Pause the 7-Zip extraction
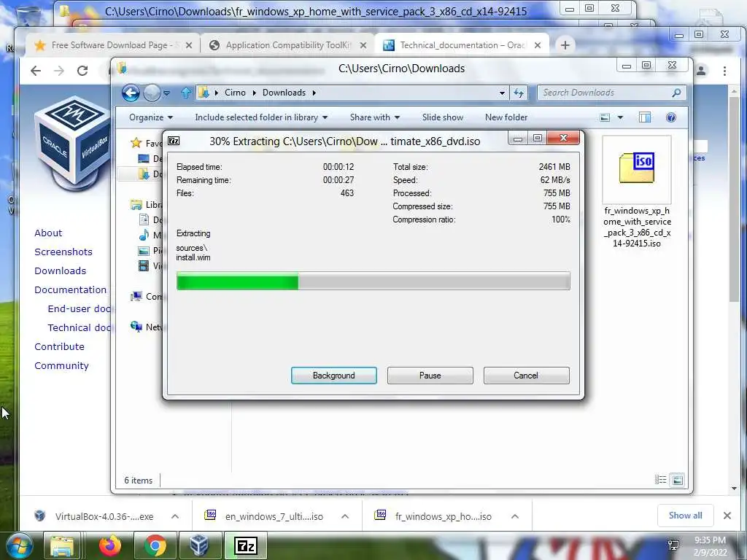The image size is (747, 560). pyautogui.click(x=430, y=376)
